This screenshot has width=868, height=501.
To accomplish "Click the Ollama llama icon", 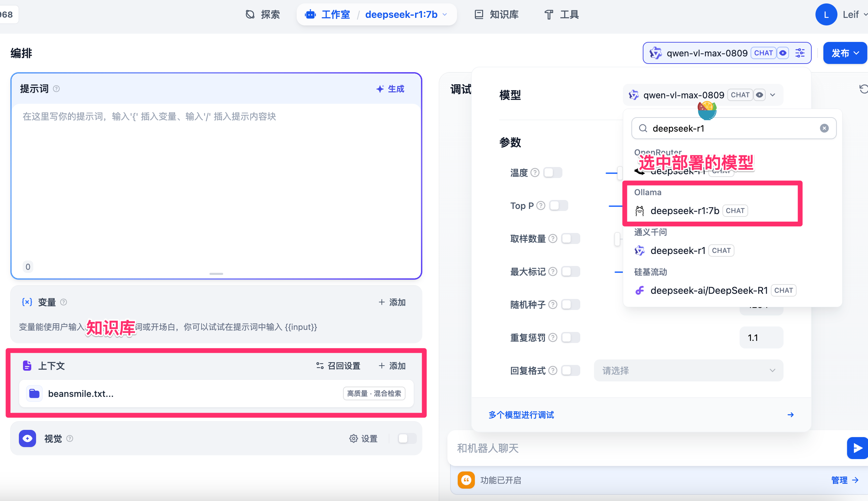I will [x=640, y=211].
